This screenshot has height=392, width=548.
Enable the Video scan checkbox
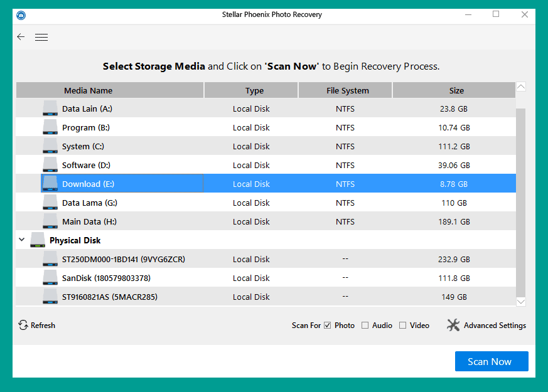coord(402,326)
